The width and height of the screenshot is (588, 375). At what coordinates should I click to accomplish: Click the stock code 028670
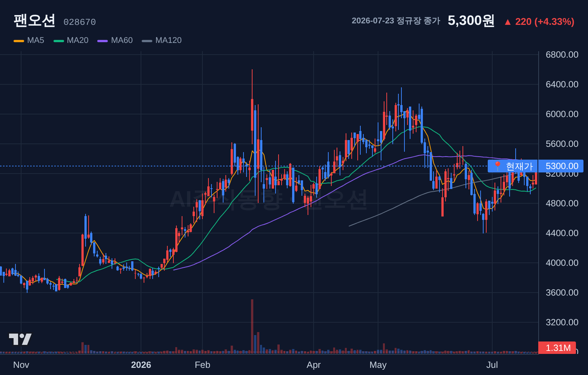coord(80,22)
